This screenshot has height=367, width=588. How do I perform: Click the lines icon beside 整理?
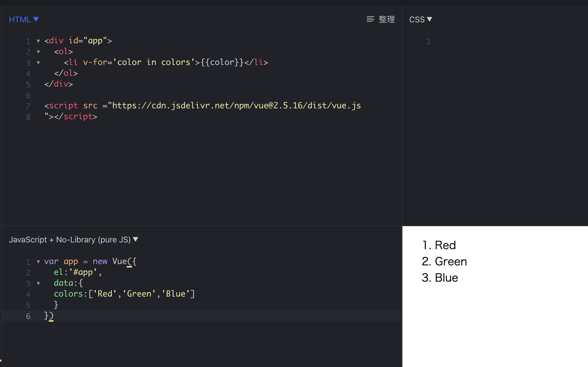(x=370, y=19)
